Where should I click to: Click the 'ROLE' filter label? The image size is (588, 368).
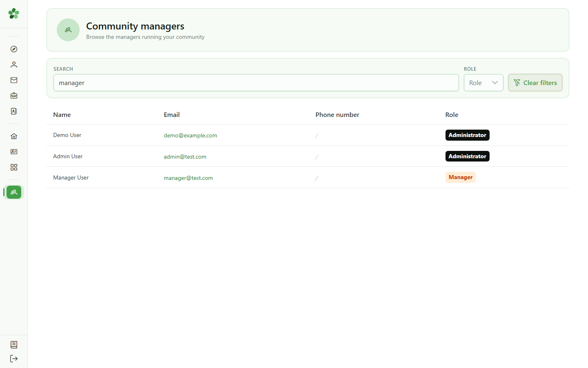[x=470, y=69]
